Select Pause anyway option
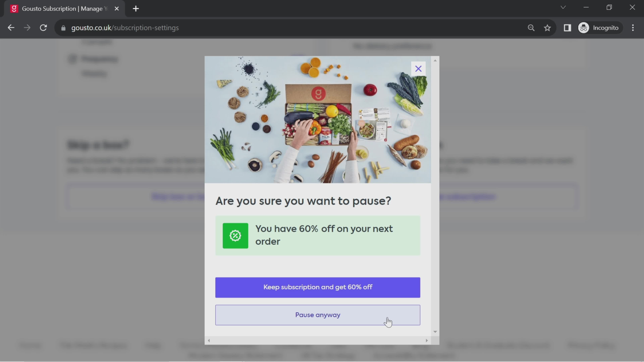 [318, 315]
